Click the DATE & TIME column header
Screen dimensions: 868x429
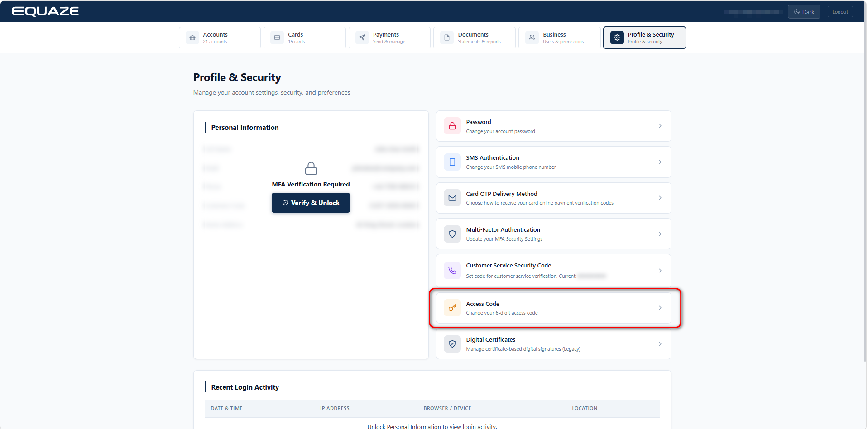pyautogui.click(x=226, y=408)
